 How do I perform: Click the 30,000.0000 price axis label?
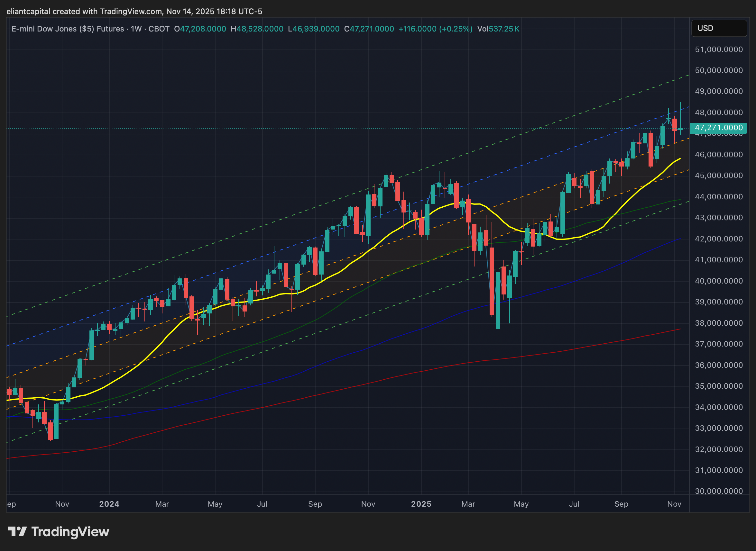pos(719,491)
